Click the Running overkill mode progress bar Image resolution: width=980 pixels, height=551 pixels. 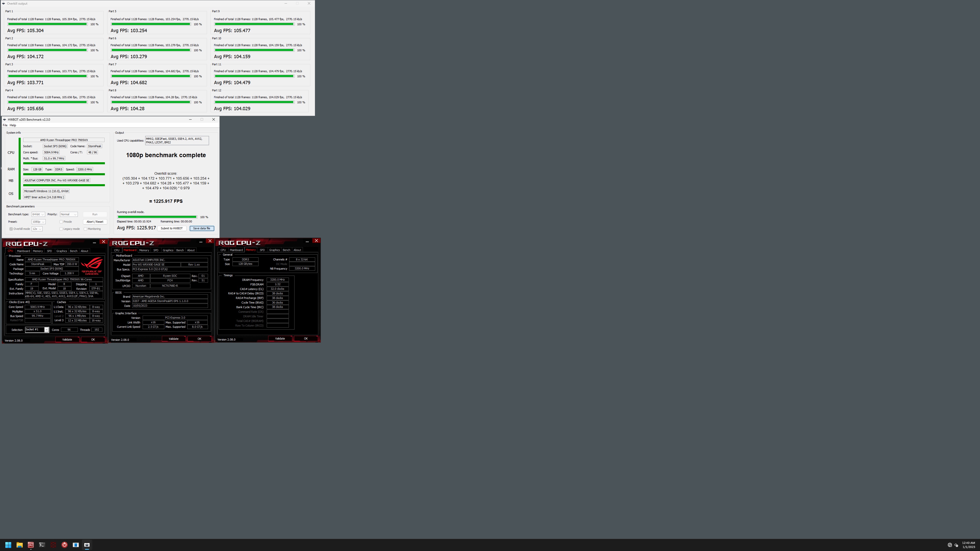tap(157, 217)
